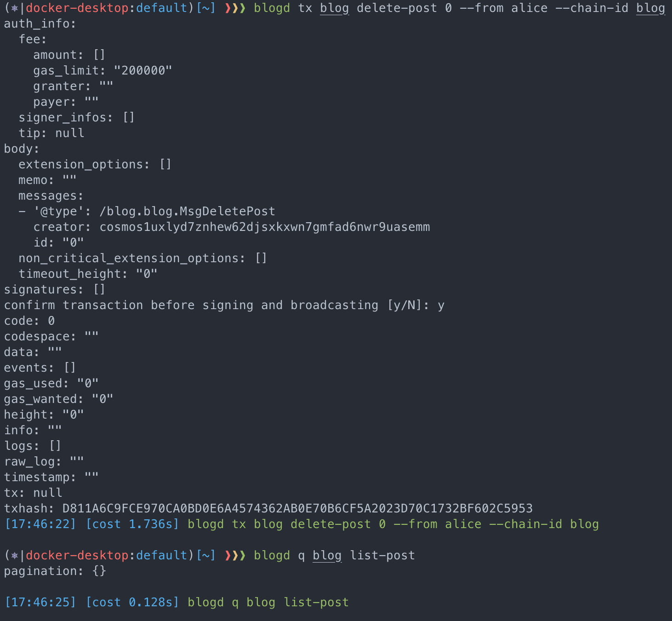Click the red docker-desktop context in first prompt
The image size is (672, 621).
77,8
